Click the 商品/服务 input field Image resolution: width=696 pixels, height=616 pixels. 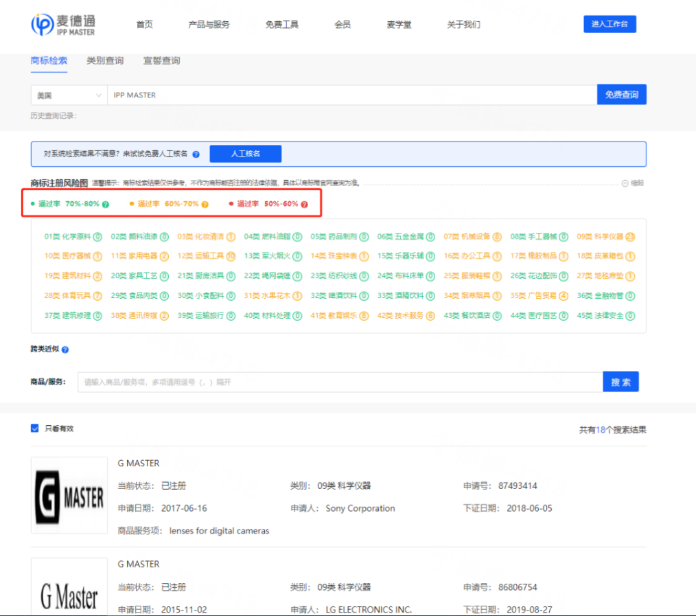click(x=340, y=382)
